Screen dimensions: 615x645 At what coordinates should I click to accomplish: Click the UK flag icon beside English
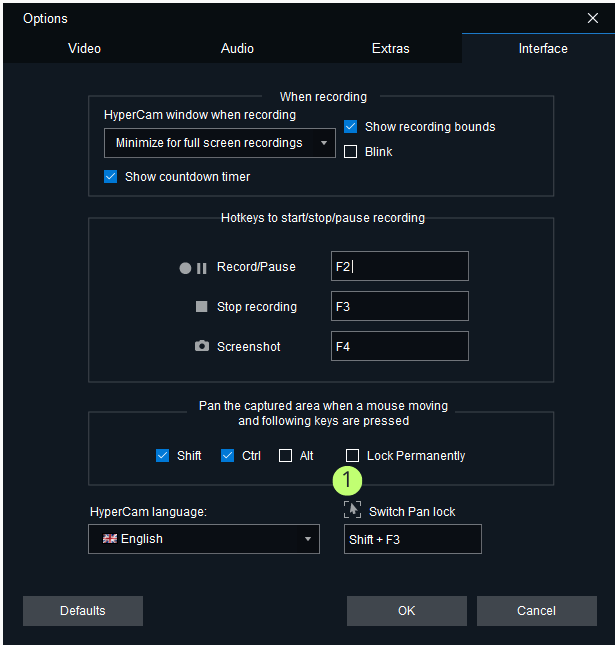110,538
